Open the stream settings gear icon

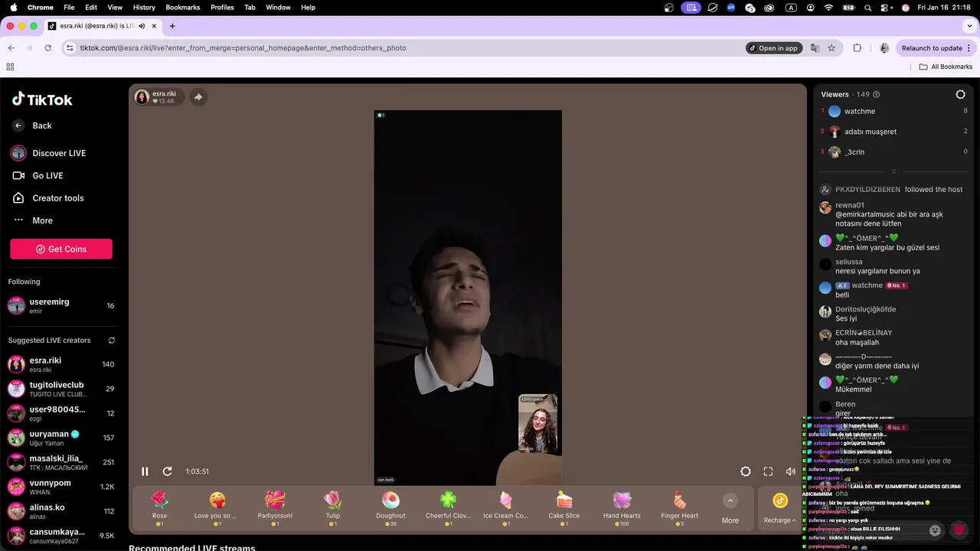click(x=745, y=471)
